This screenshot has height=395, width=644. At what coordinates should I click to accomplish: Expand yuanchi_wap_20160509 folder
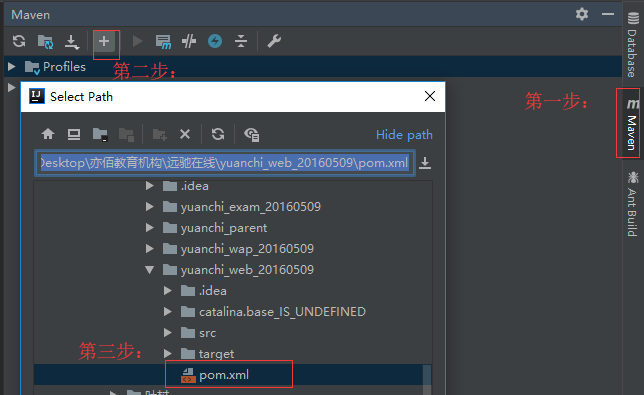click(150, 248)
